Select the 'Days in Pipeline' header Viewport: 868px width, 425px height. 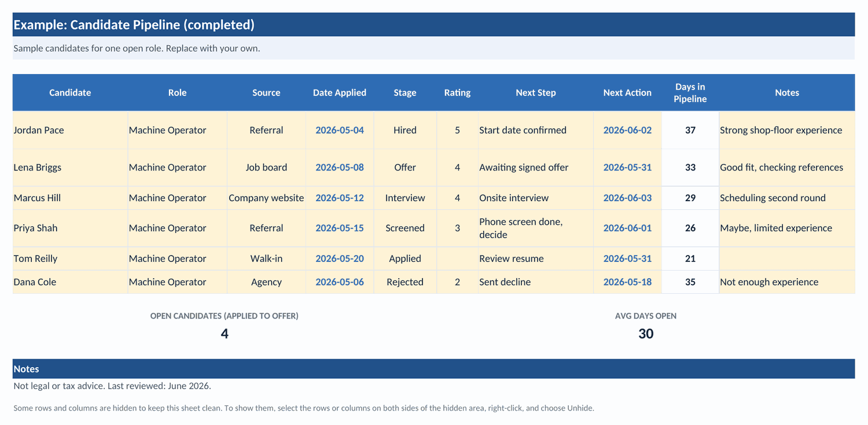point(690,93)
